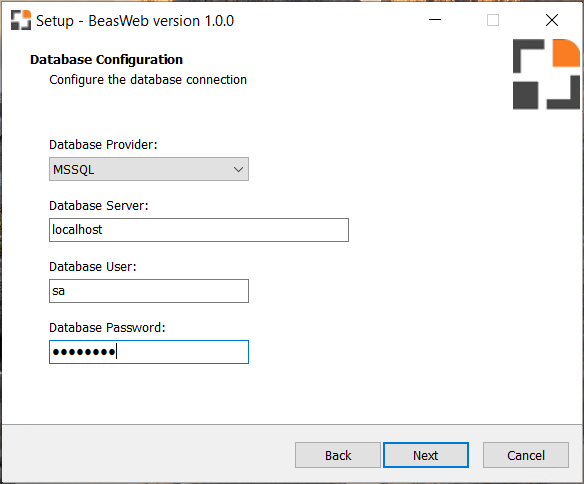Click the "Database Provider:" label

(103, 144)
